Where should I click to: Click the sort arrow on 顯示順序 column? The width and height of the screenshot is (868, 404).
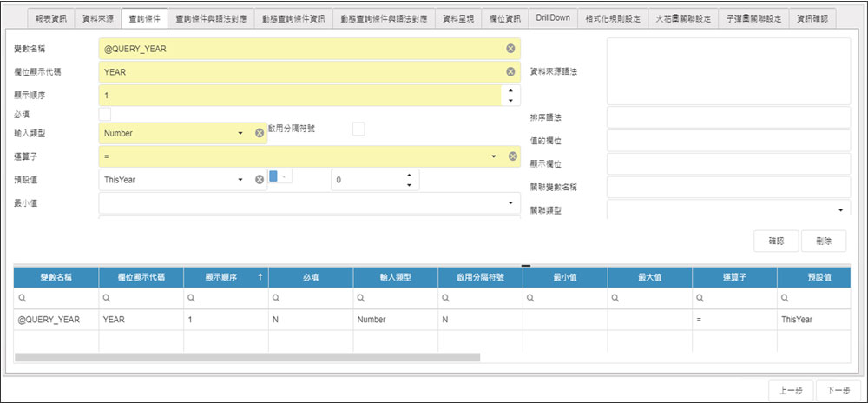coord(260,277)
